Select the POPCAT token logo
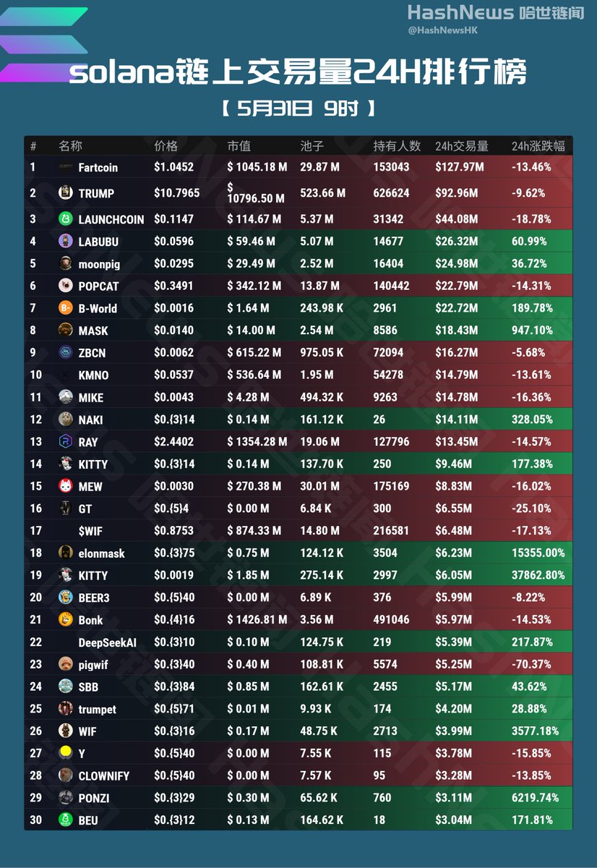The height and width of the screenshot is (868, 597). [65, 286]
